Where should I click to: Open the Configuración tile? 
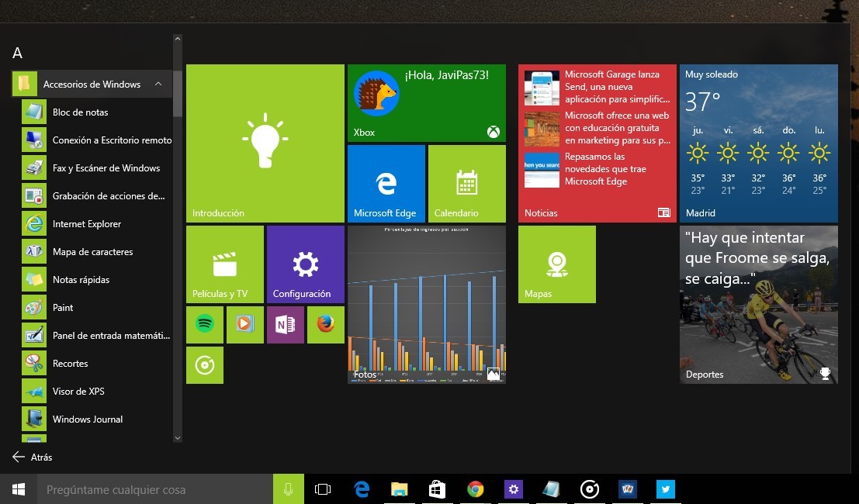(306, 264)
